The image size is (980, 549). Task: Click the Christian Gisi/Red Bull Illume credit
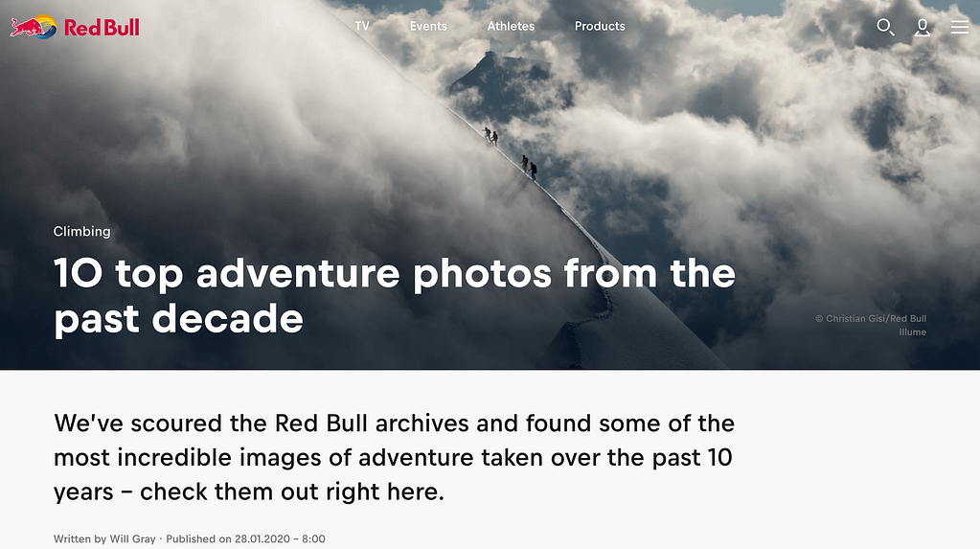[871, 325]
